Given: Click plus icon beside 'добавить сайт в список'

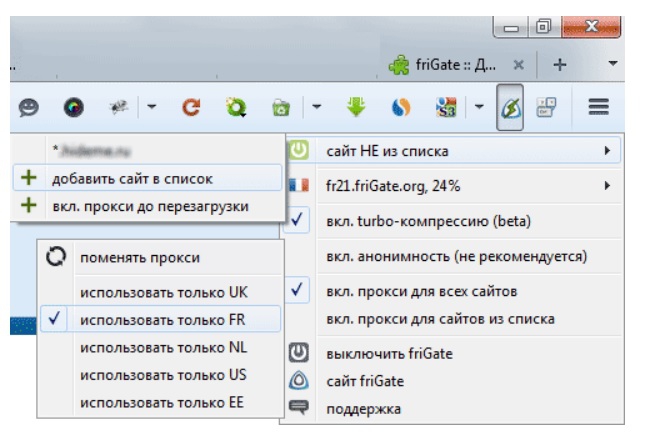Looking at the screenshot, I should [x=29, y=178].
